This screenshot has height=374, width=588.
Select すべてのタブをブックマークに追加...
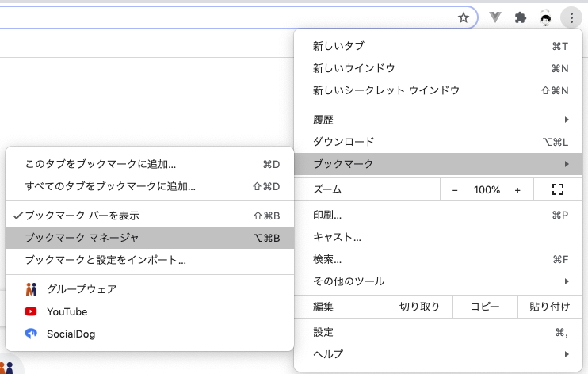[x=150, y=186]
